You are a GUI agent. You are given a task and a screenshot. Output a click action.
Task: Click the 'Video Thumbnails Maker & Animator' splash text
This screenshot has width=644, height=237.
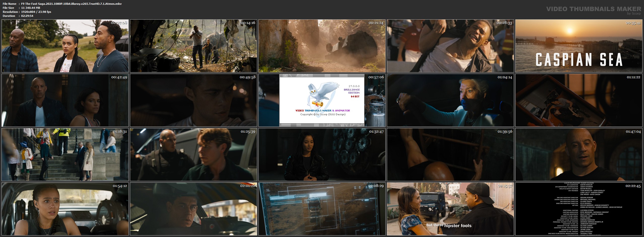323,110
